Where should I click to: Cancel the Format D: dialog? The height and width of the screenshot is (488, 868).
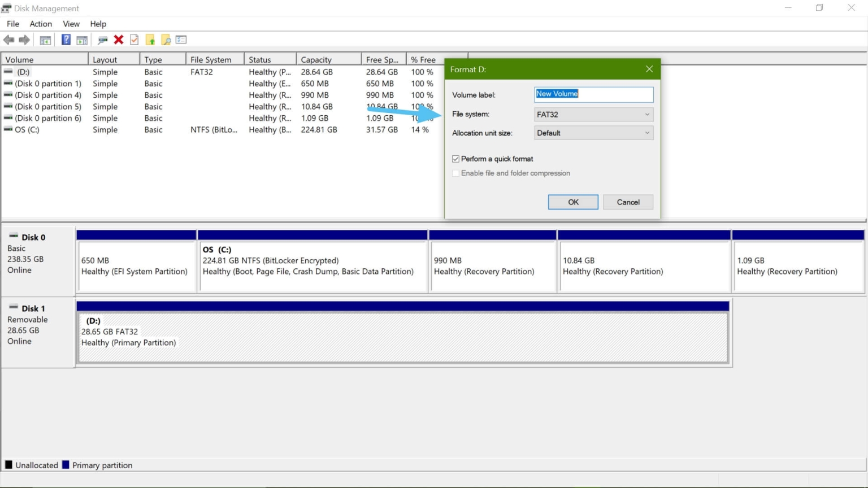tap(628, 202)
